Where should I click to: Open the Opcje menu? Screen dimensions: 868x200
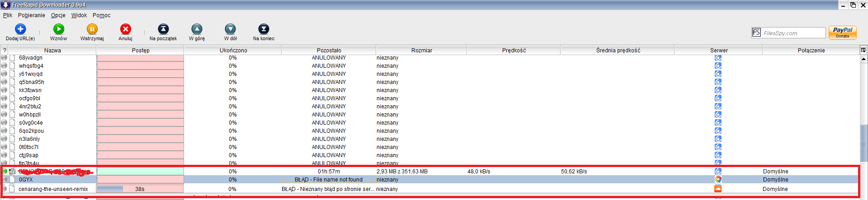point(58,15)
